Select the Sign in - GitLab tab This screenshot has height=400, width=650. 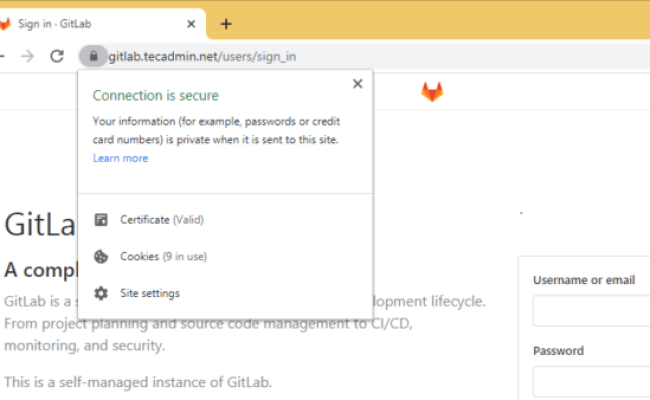(x=97, y=24)
